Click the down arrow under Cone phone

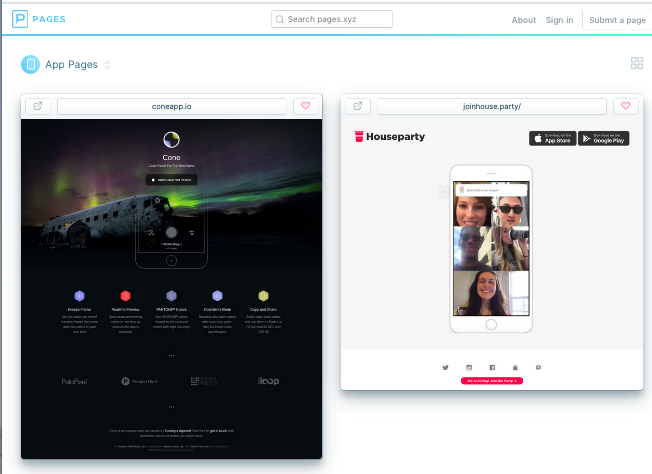pyautogui.click(x=171, y=260)
